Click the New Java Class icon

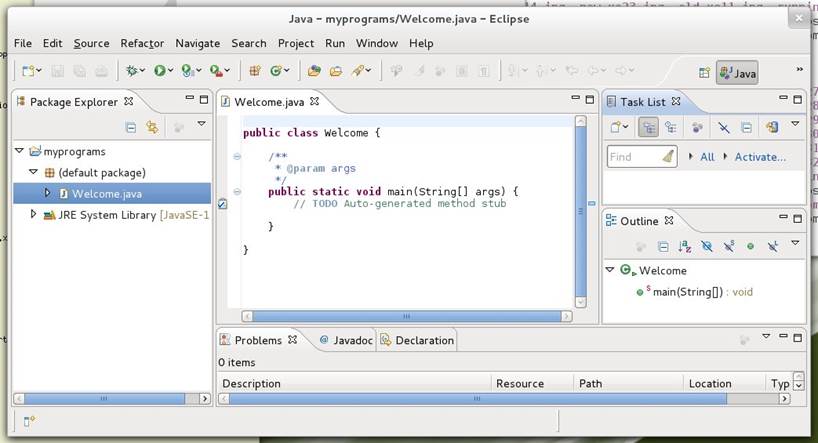[275, 71]
